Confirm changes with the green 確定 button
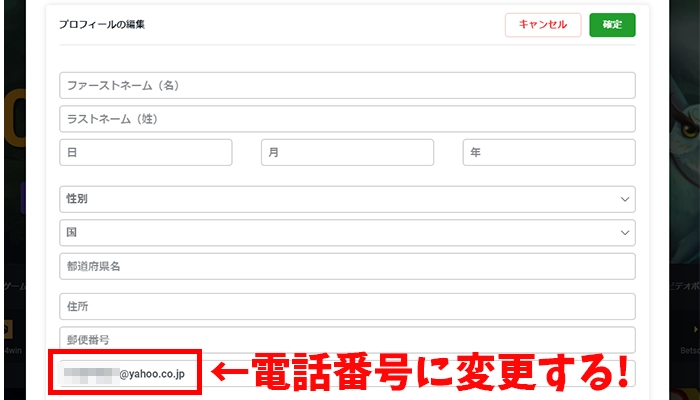700x400 pixels. pos(612,25)
